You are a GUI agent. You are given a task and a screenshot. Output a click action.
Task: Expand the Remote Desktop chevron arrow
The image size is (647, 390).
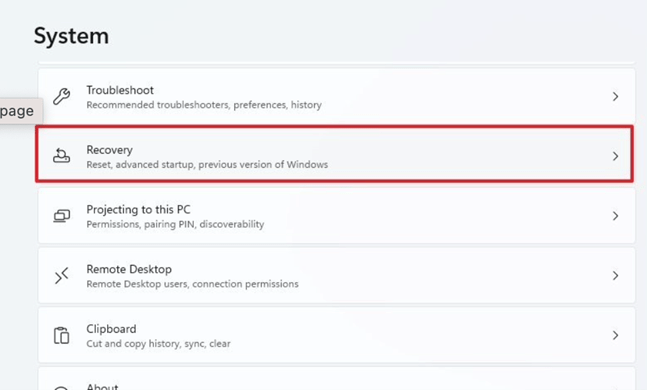tap(615, 276)
